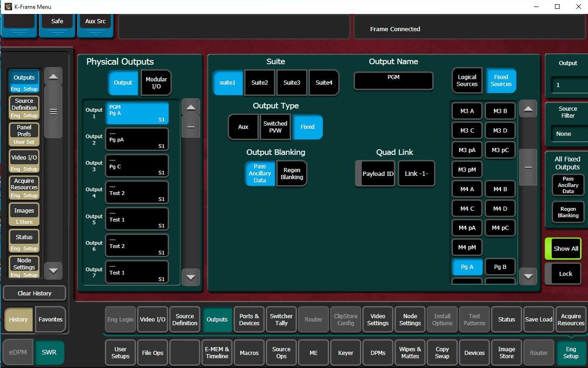The height and width of the screenshot is (368, 588).
Task: Choose M3 pC fixed source
Action: (500, 150)
